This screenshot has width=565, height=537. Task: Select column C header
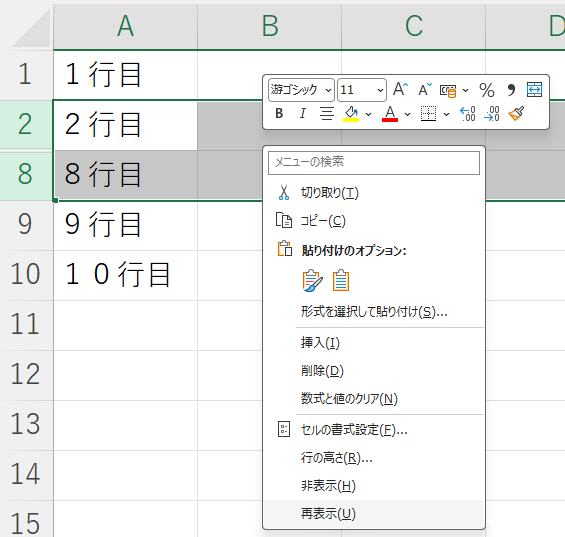(414, 26)
